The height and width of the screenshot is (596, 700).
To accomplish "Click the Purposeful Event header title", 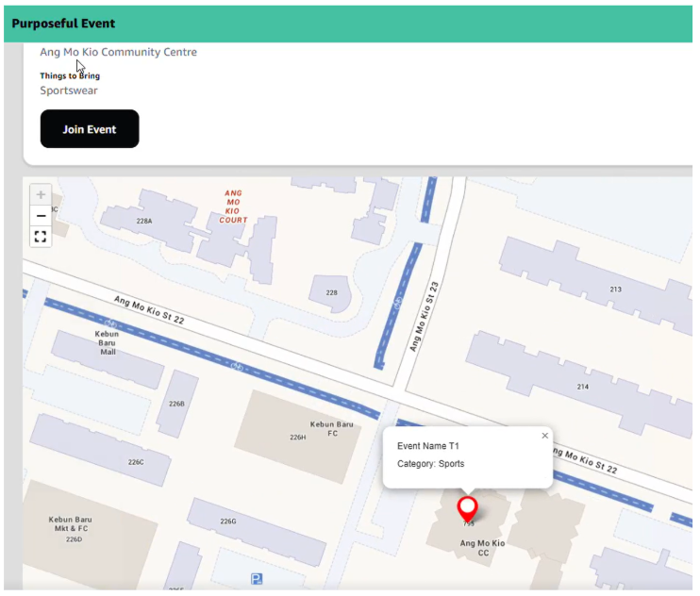I will pos(63,24).
